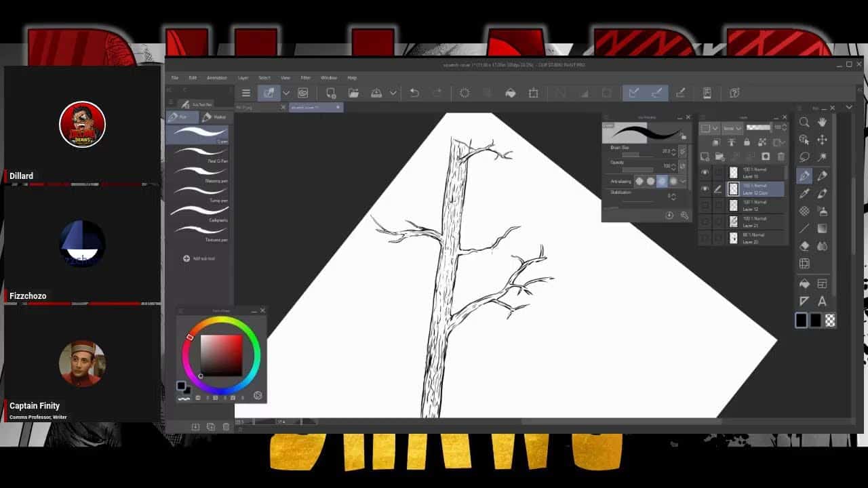
Task: Switch to the Marker sub tool tab
Action: [x=215, y=117]
